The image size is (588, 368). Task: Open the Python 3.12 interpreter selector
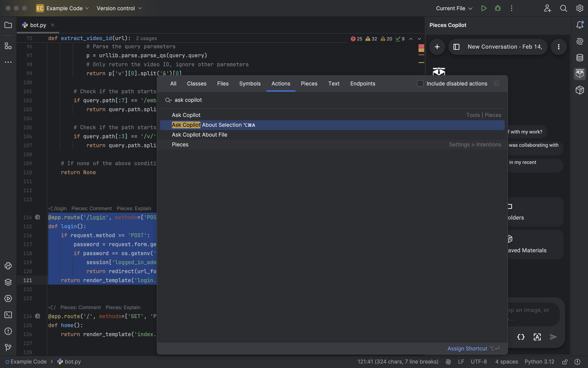pyautogui.click(x=539, y=362)
